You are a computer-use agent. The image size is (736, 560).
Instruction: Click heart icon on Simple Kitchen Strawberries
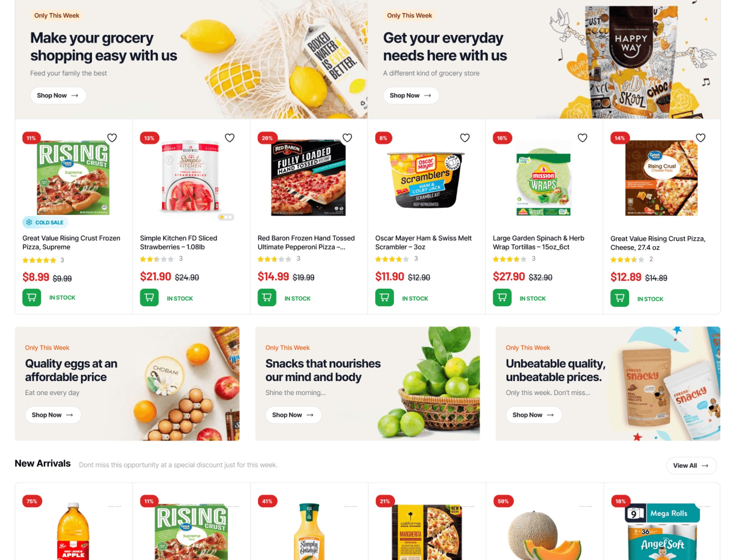tap(230, 138)
